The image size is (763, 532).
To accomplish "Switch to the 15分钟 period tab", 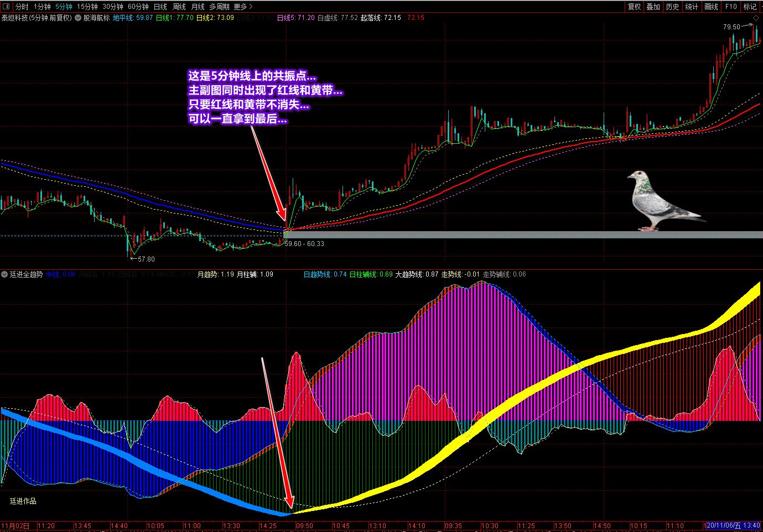I will (x=87, y=7).
